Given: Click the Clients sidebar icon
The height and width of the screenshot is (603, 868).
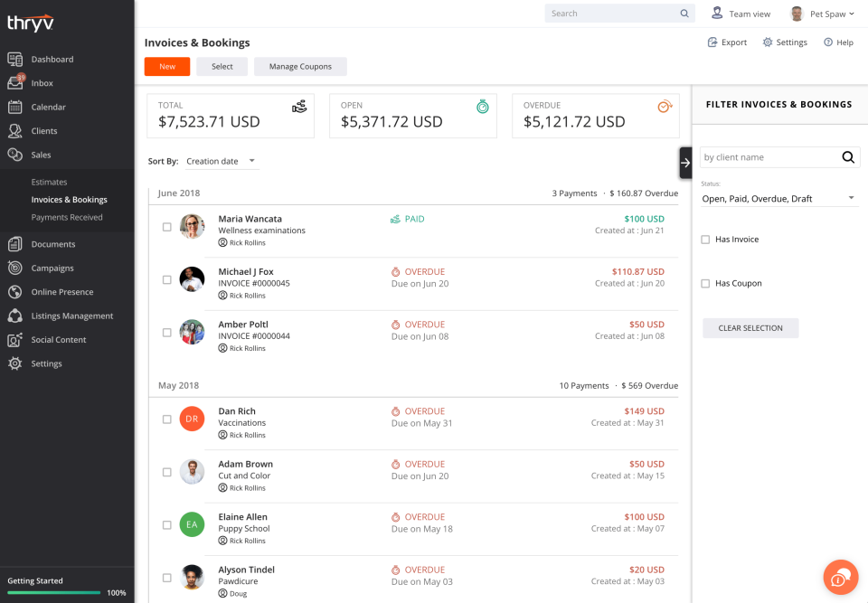Looking at the screenshot, I should click(15, 131).
